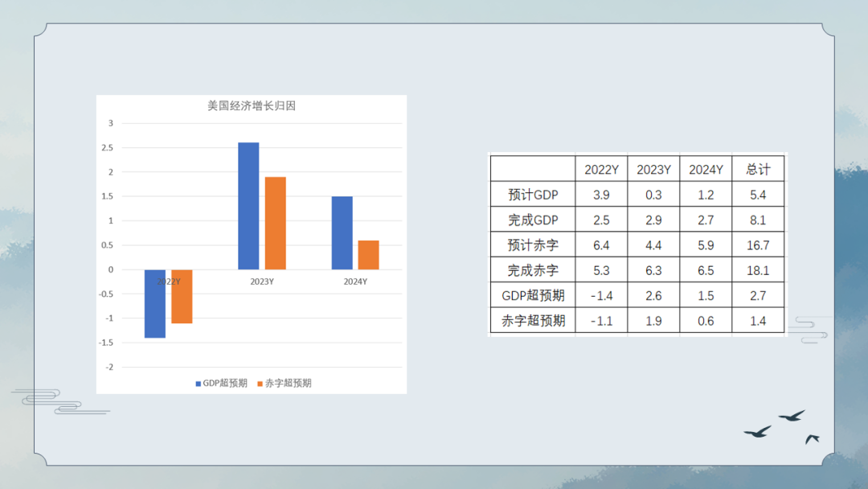
Task: Click the GDP超预期 total cell 2.7
Action: [x=758, y=296]
